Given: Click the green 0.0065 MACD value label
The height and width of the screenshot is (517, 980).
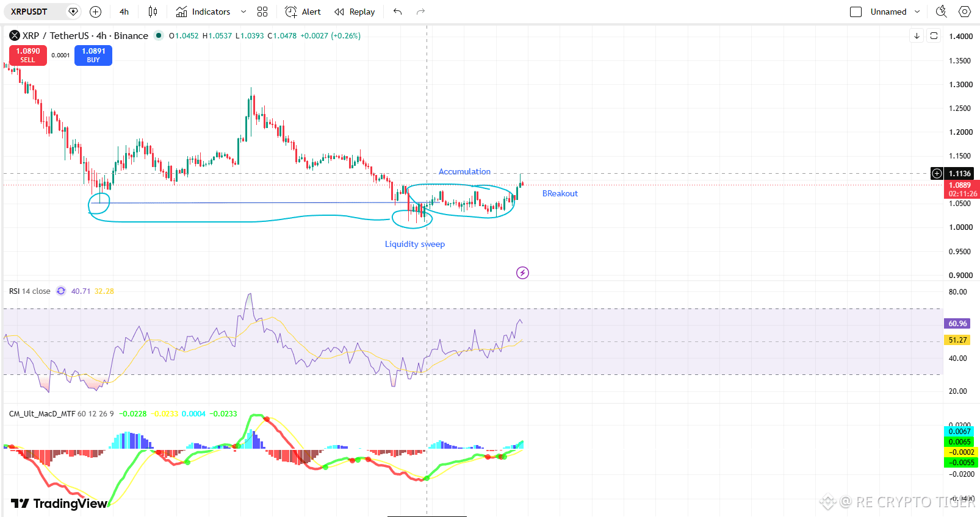Looking at the screenshot, I should coord(960,441).
